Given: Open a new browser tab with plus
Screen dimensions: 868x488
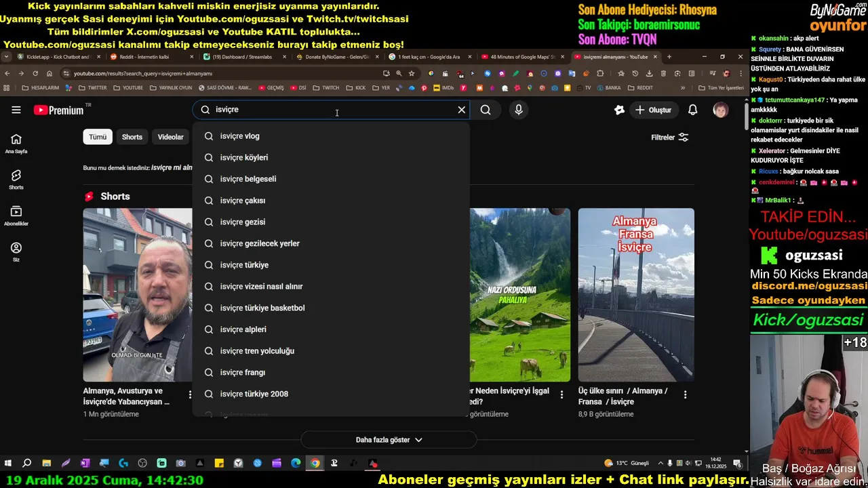Looking at the screenshot, I should (x=669, y=57).
